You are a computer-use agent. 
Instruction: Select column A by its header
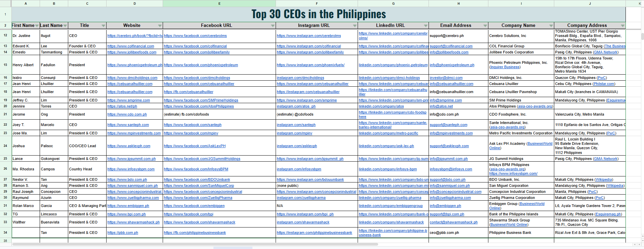[26, 3]
